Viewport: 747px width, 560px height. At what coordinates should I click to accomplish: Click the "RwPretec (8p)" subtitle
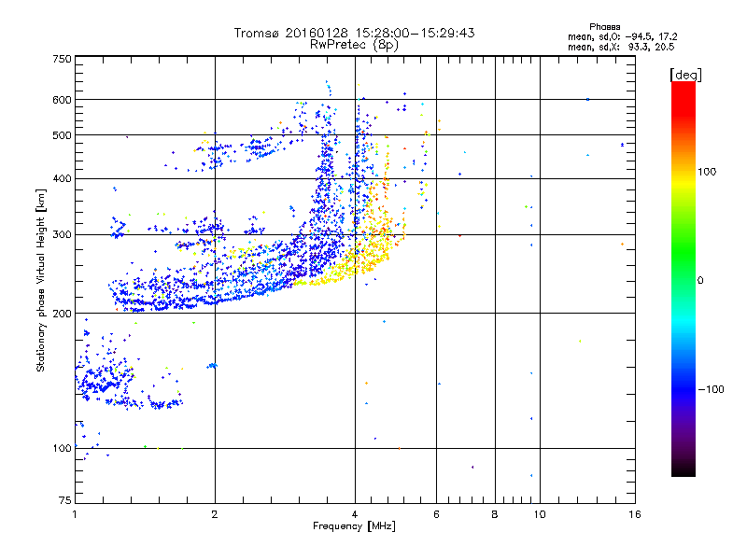[354, 45]
